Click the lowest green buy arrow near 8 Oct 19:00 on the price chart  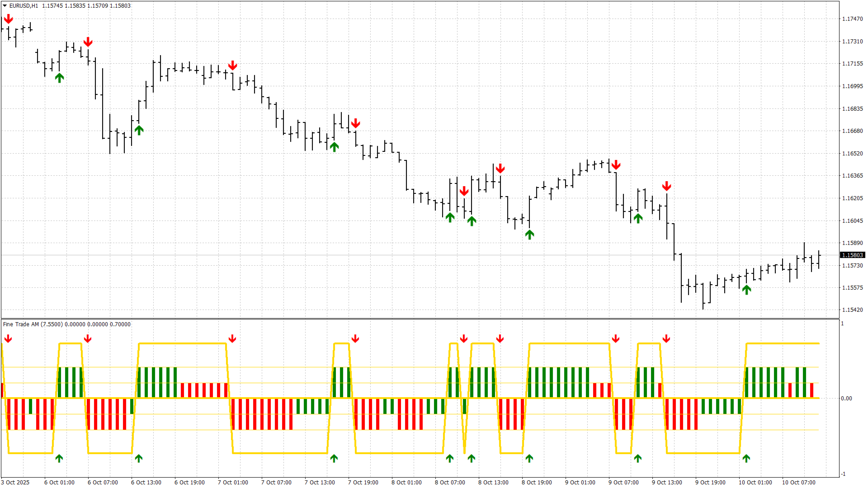click(529, 234)
